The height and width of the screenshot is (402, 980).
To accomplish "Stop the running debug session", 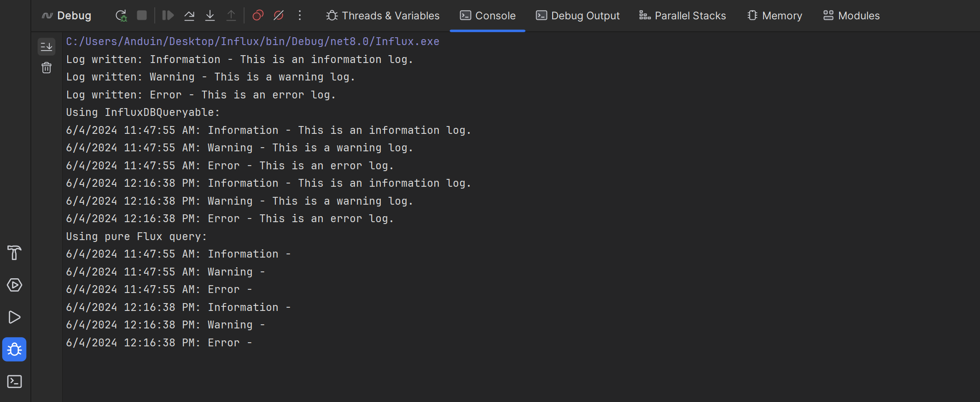I will [142, 16].
